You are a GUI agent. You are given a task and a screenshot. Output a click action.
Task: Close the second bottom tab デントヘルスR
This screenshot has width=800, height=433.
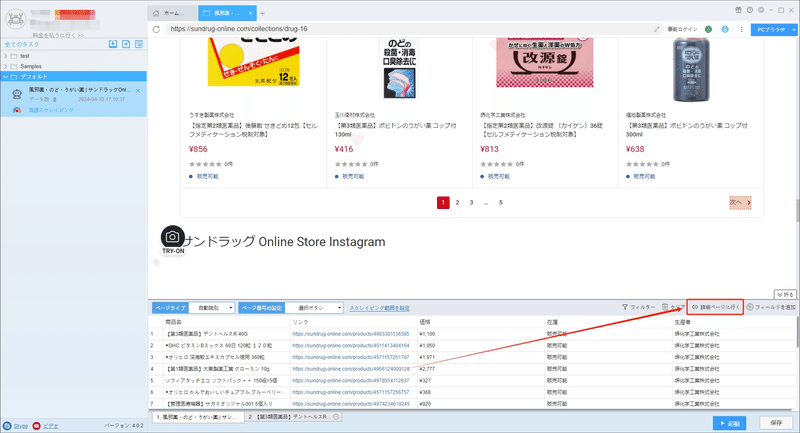336,417
